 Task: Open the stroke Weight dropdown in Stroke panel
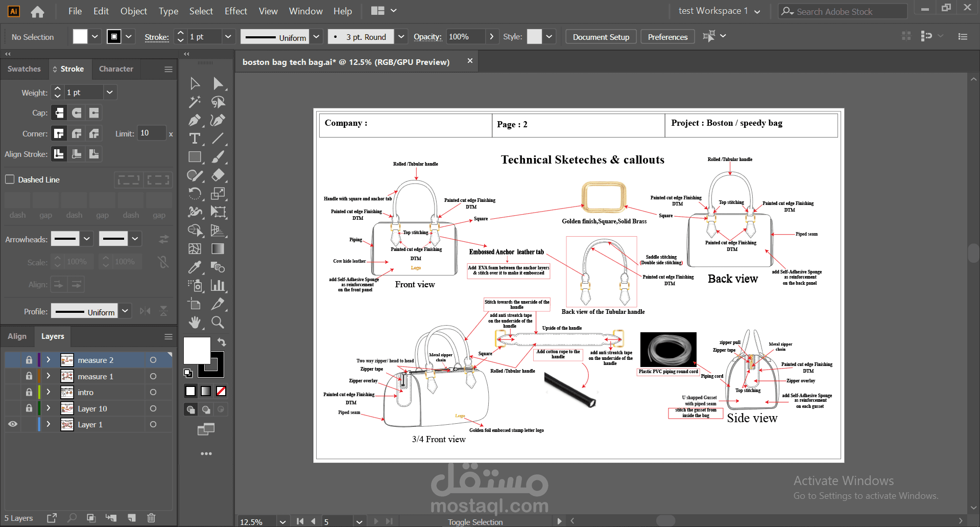(109, 93)
